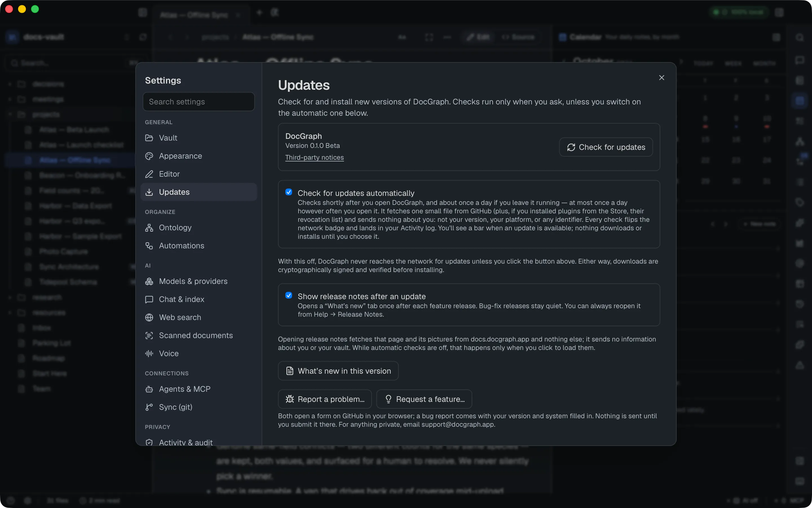Open Chat & index settings
The height and width of the screenshot is (508, 812).
coord(199,299)
